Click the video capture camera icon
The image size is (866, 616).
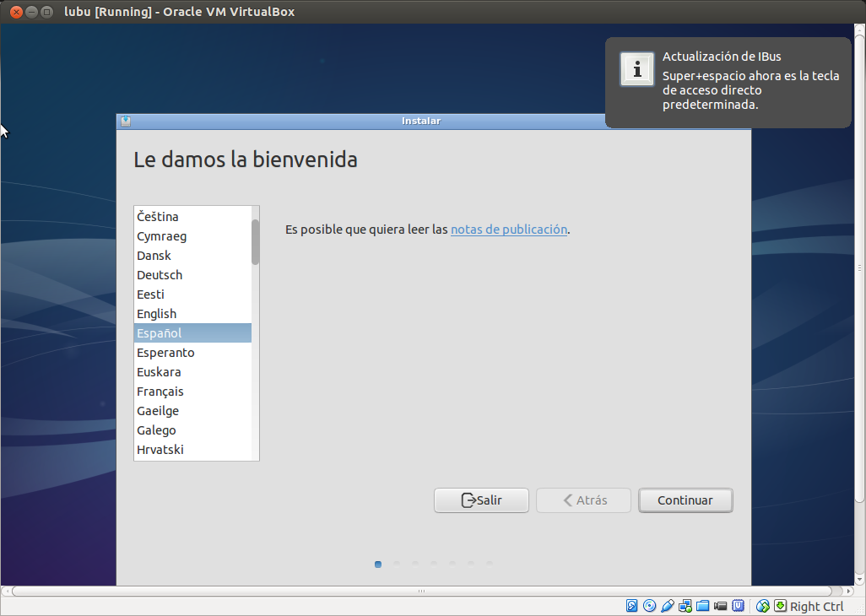pos(720,606)
